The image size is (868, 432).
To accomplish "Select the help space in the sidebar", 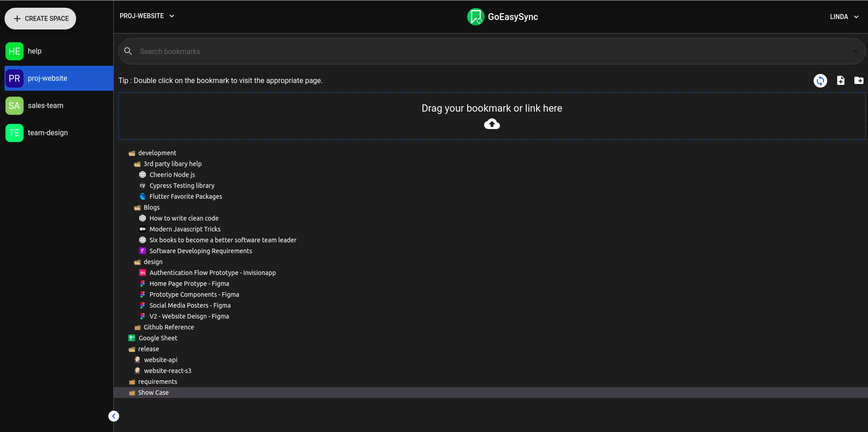I will (34, 51).
